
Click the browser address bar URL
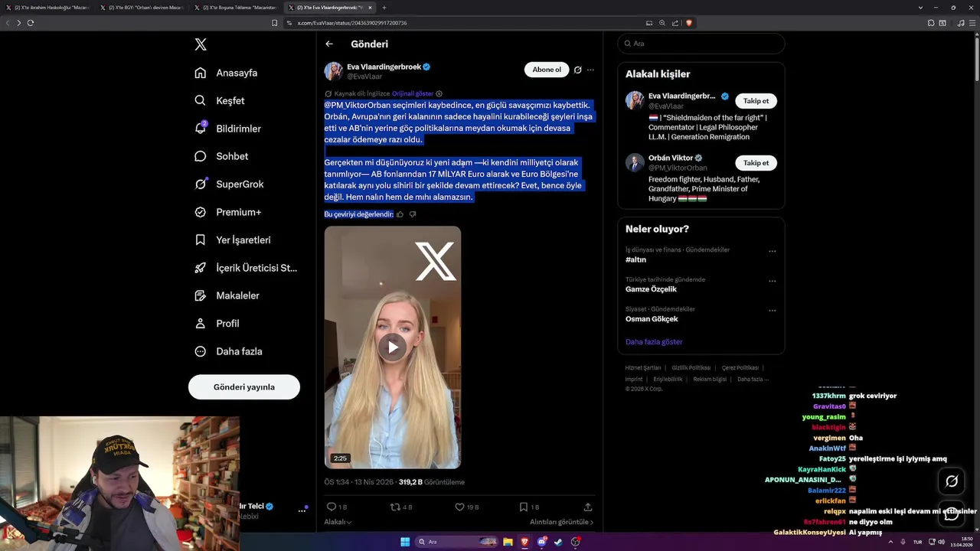(x=351, y=23)
